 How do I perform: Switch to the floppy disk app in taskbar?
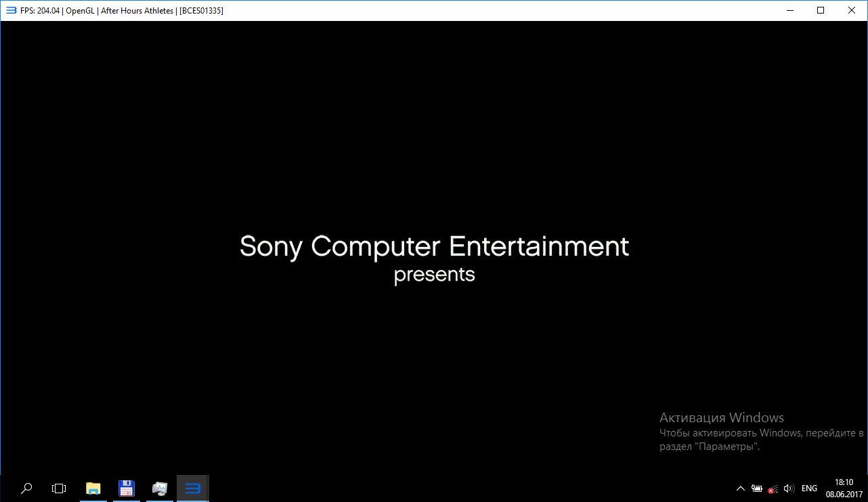pyautogui.click(x=126, y=488)
